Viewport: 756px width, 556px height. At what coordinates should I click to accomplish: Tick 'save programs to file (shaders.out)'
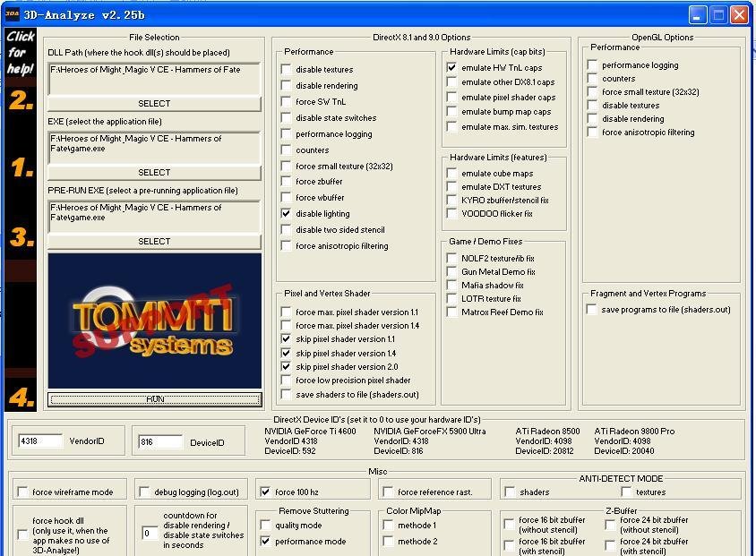(592, 310)
